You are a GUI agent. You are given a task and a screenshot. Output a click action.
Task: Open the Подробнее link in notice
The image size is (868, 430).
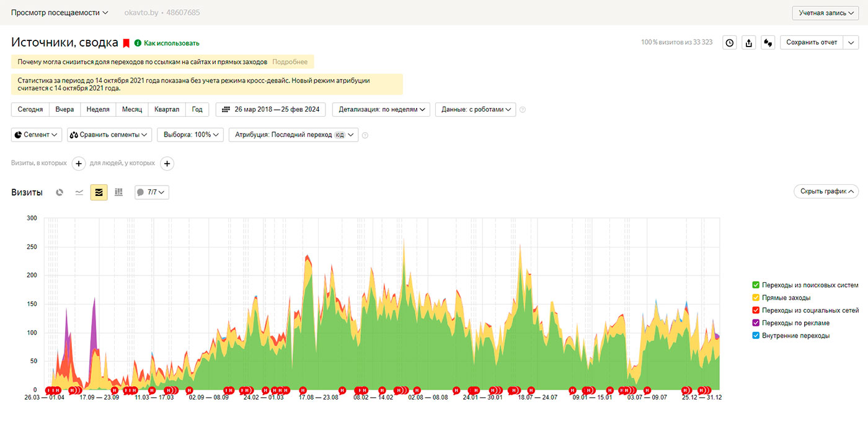coord(290,62)
